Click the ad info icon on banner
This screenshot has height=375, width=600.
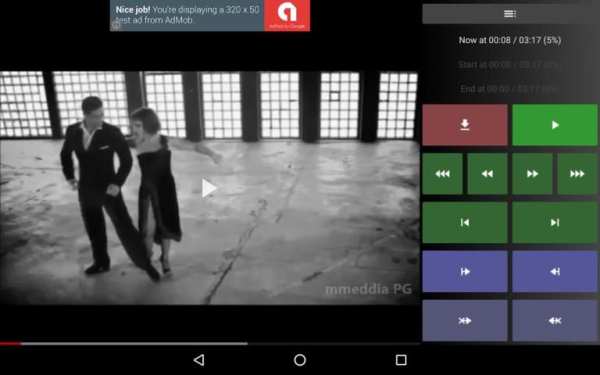(116, 25)
